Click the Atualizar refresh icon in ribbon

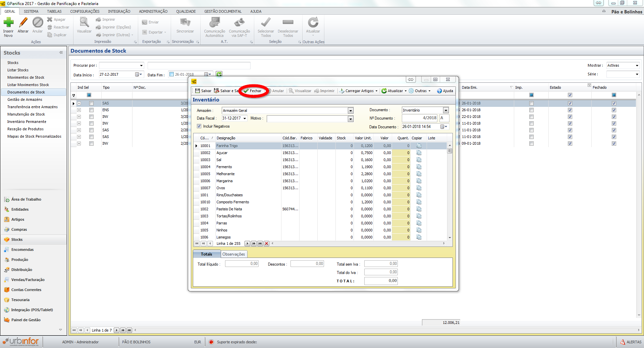click(313, 23)
